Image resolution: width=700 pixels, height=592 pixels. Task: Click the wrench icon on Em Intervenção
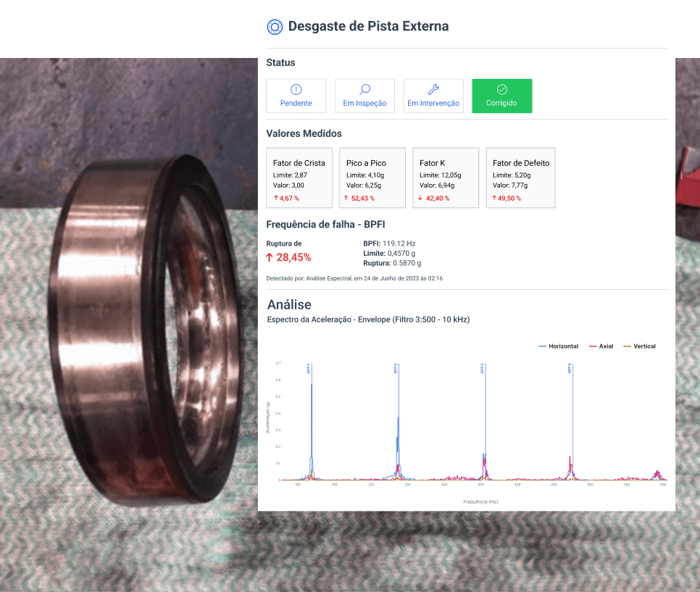pos(433,90)
